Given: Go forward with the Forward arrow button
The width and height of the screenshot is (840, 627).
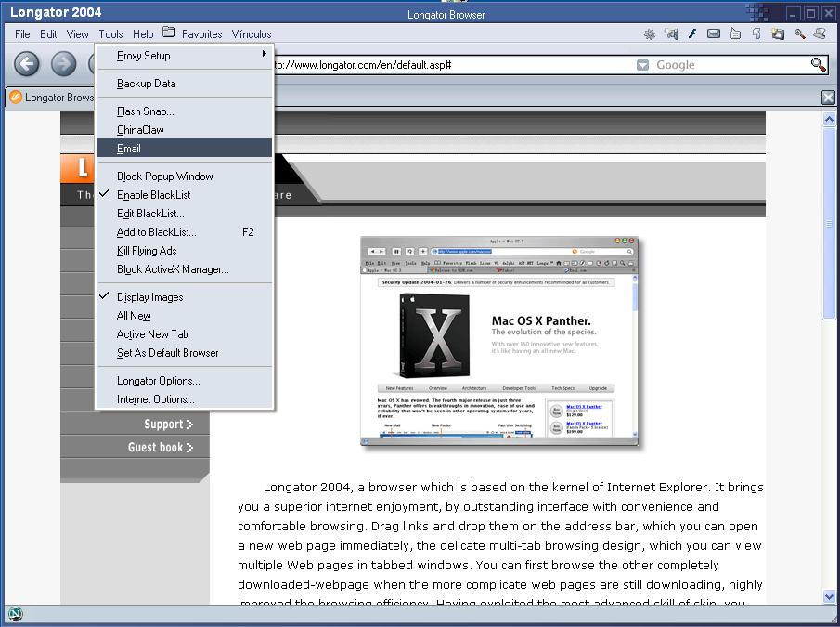Looking at the screenshot, I should (63, 64).
